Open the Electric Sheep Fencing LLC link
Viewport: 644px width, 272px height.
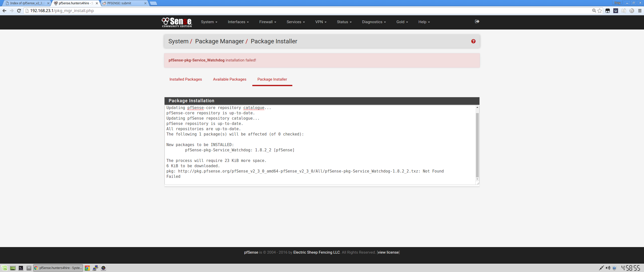coord(316,252)
